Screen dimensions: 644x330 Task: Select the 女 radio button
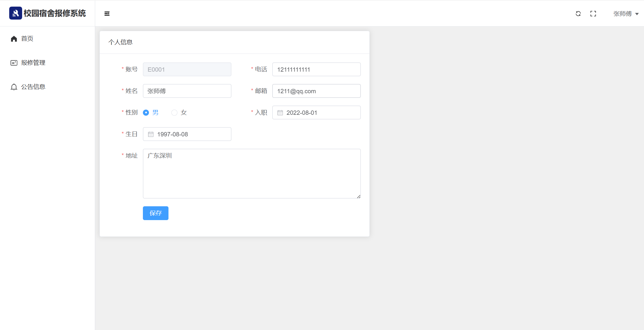(174, 112)
